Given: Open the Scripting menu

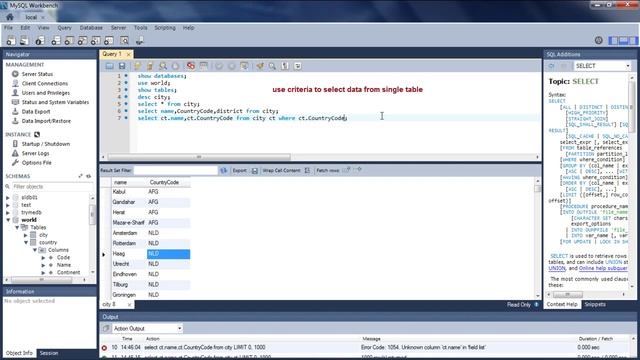Looking at the screenshot, I should (165, 28).
